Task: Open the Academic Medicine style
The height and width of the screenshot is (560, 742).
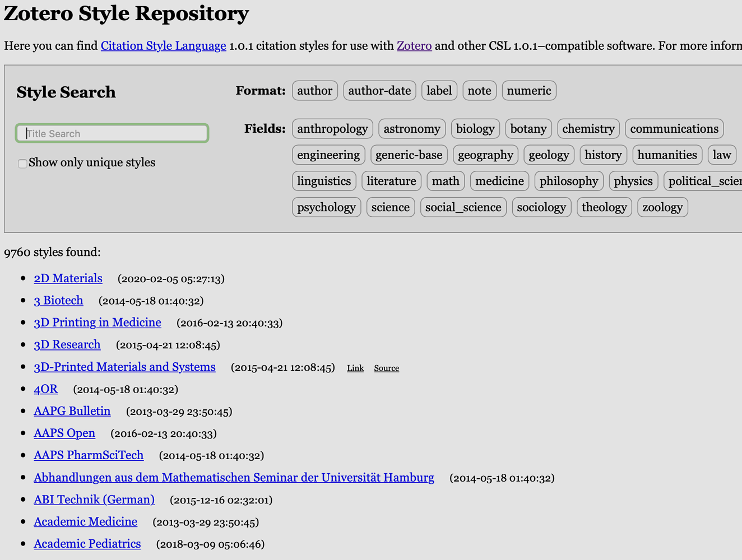Action: pyautogui.click(x=85, y=521)
